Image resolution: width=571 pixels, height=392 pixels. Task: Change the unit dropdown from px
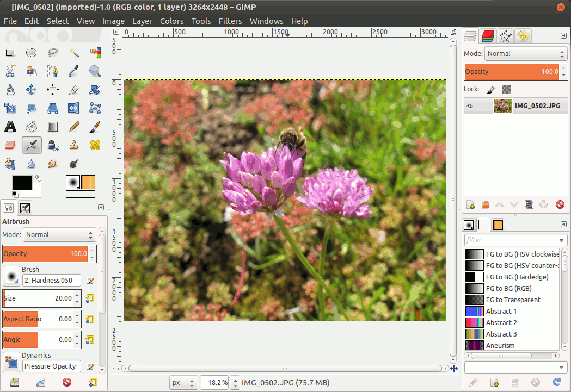pyautogui.click(x=183, y=383)
